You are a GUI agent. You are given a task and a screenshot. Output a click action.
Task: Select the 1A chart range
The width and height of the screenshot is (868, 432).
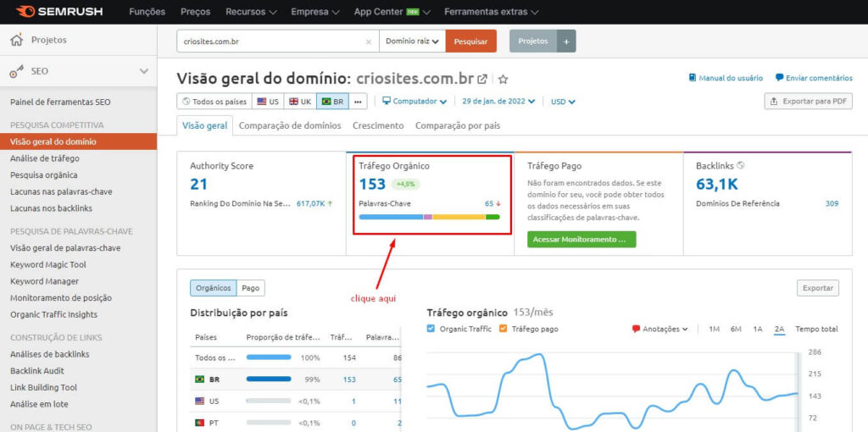758,329
